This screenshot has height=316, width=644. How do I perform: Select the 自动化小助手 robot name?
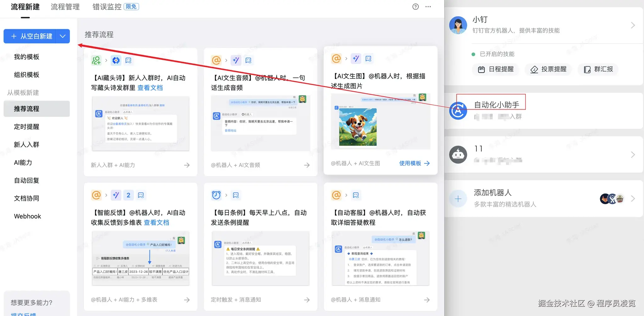click(497, 105)
